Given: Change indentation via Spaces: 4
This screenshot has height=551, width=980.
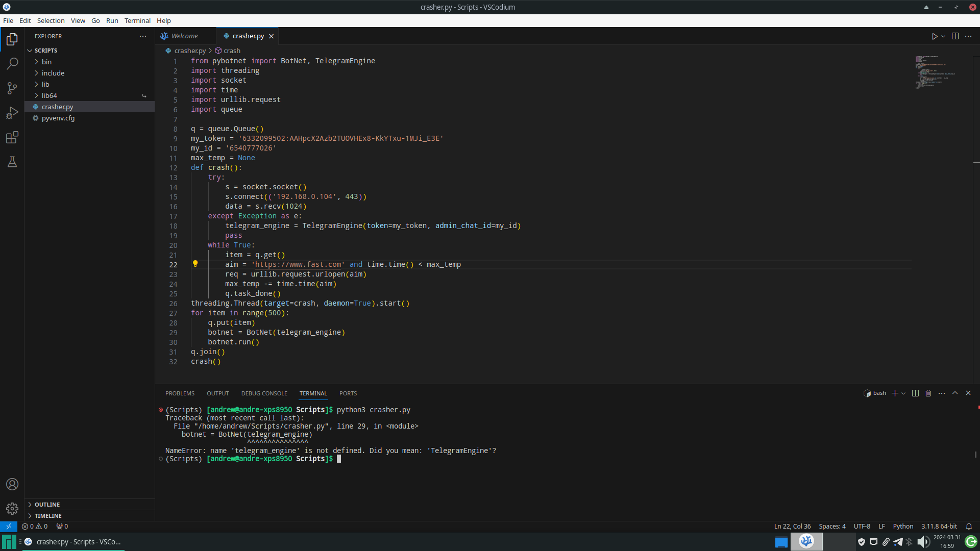Looking at the screenshot, I should coord(832,527).
